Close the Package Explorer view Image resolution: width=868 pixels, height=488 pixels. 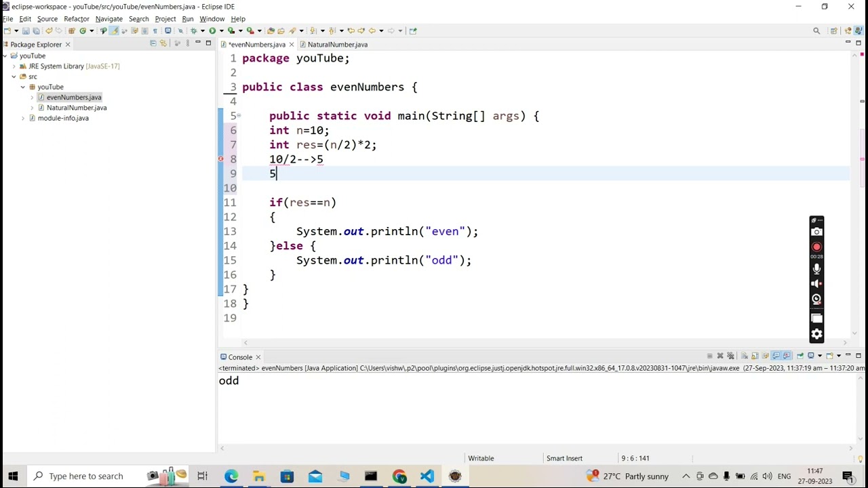tap(67, 44)
